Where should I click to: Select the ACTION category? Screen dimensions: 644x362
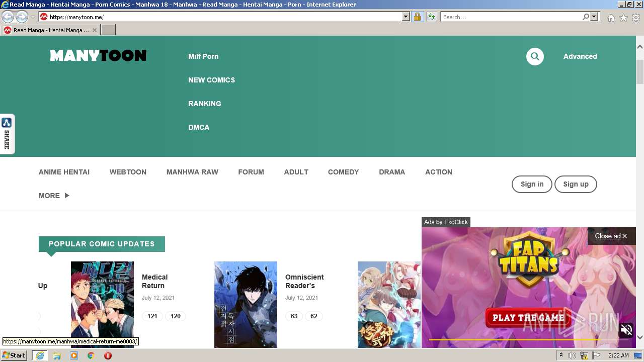439,172
